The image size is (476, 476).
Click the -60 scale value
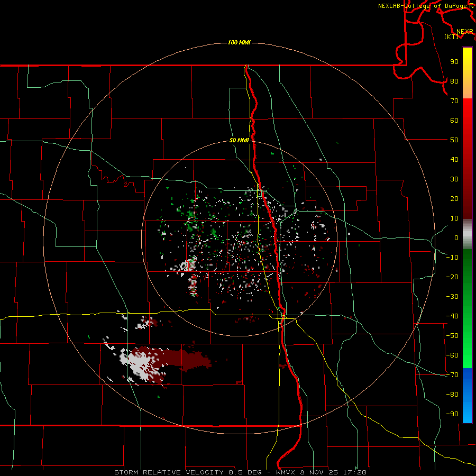click(452, 355)
